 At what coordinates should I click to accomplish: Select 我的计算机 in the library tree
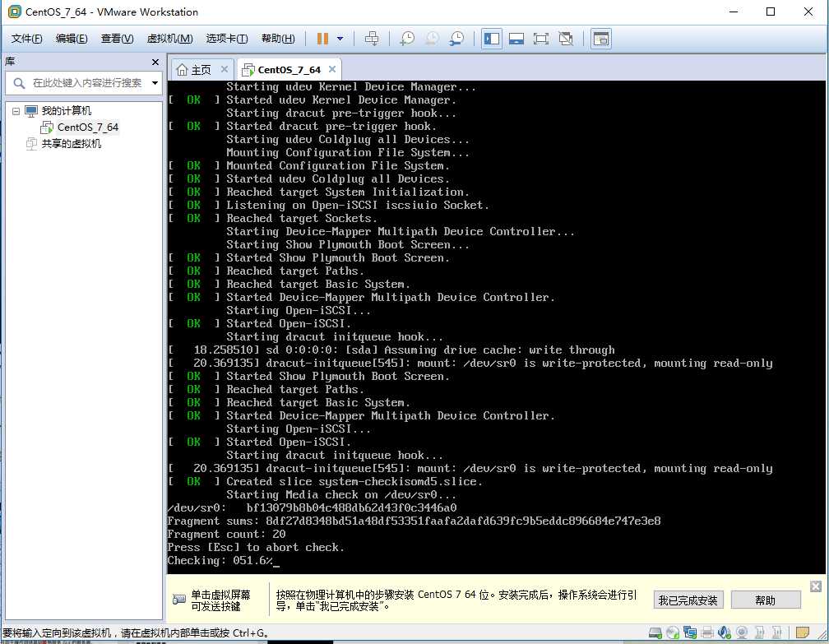point(66,111)
